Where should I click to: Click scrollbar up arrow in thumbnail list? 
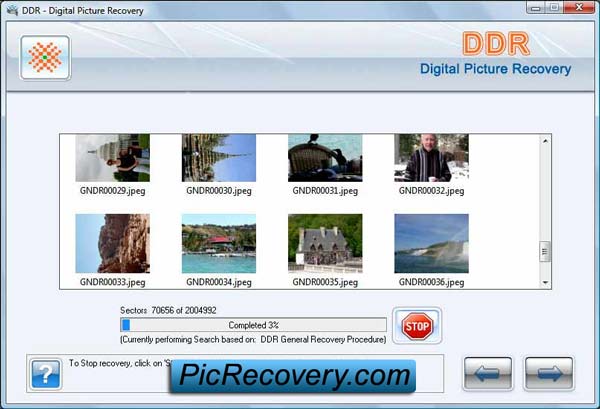(545, 141)
